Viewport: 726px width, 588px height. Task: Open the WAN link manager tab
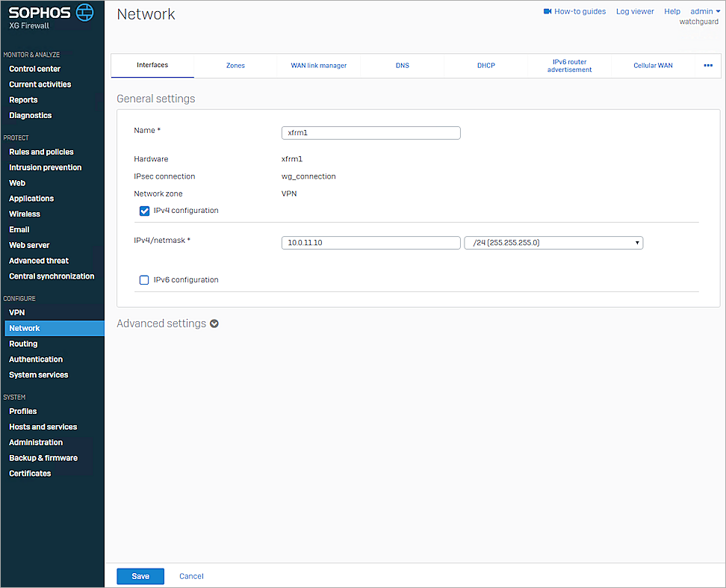click(x=319, y=66)
